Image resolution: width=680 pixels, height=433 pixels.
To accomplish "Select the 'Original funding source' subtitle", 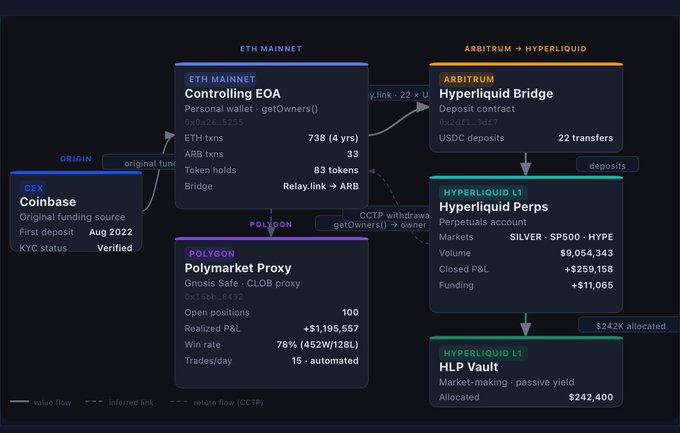I will coord(72,217).
